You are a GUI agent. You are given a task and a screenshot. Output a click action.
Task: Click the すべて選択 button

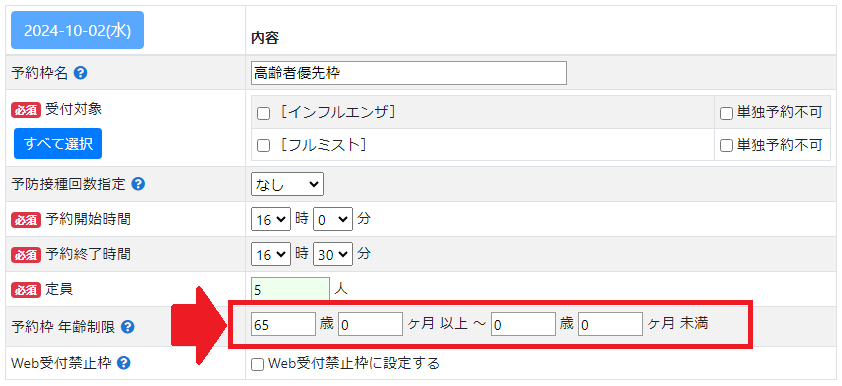click(x=58, y=144)
